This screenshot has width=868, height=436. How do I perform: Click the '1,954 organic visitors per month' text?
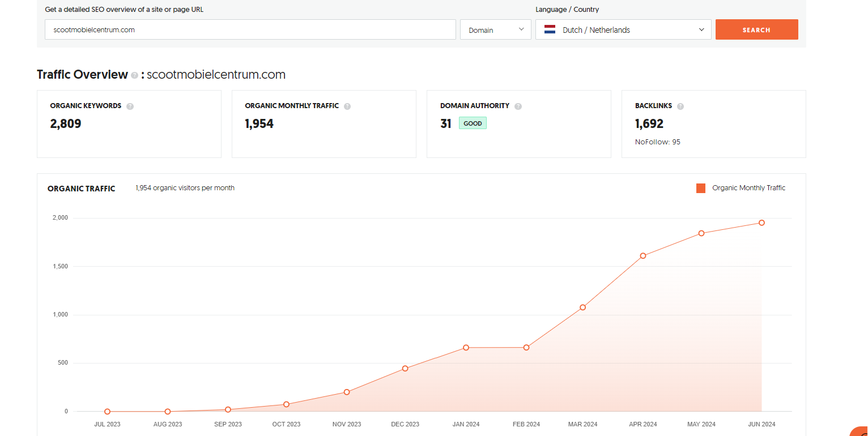tap(185, 188)
